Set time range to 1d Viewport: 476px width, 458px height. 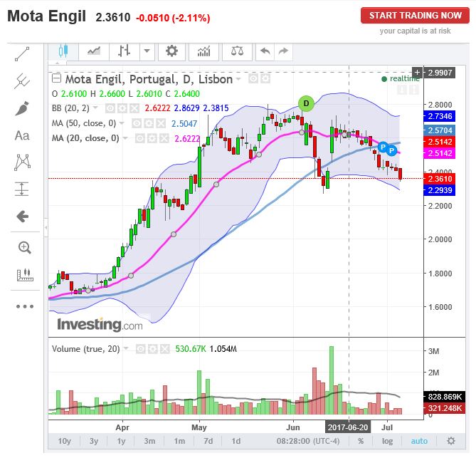[236, 441]
